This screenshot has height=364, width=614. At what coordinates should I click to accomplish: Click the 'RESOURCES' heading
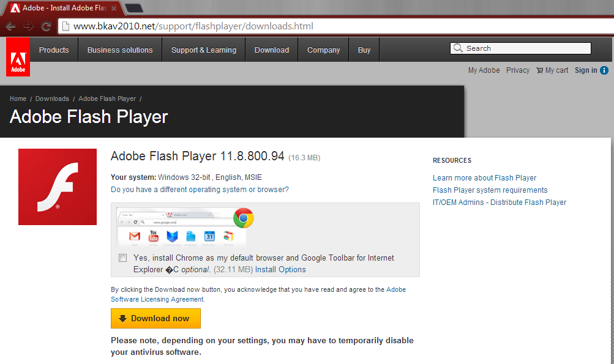pos(452,160)
